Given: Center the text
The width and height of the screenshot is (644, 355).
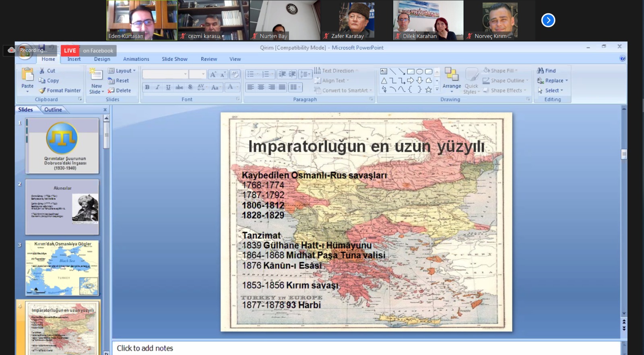Looking at the screenshot, I should pyautogui.click(x=261, y=87).
